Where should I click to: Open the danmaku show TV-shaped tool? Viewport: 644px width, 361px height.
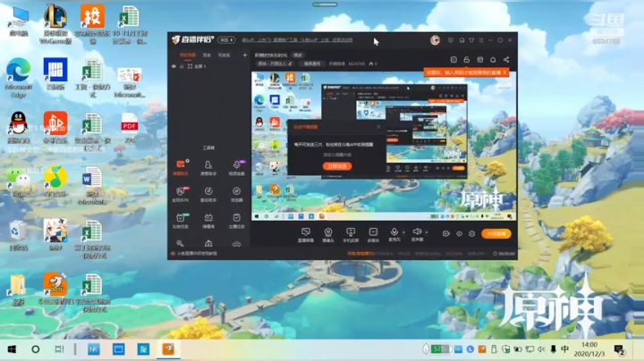click(x=208, y=221)
